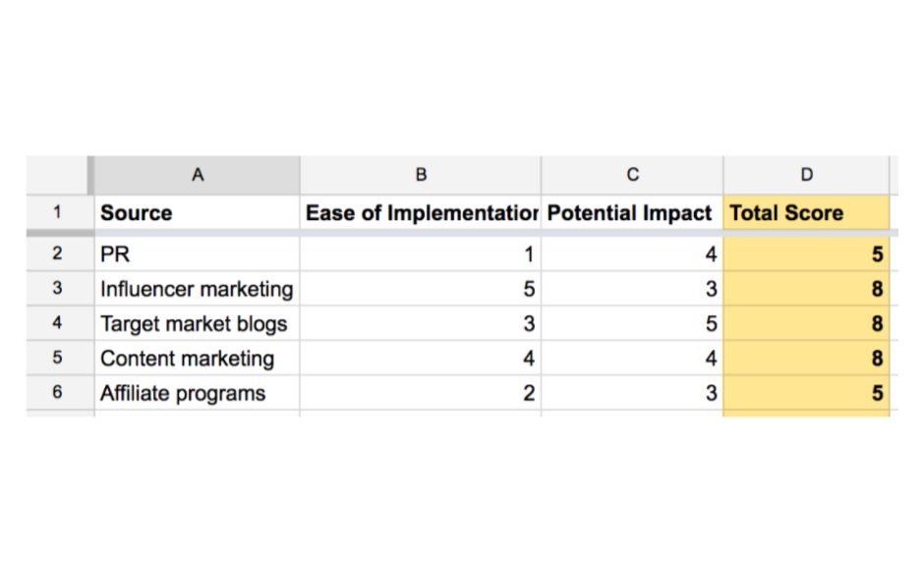Select the Influencer marketing cell
924x561 pixels.
point(197,289)
